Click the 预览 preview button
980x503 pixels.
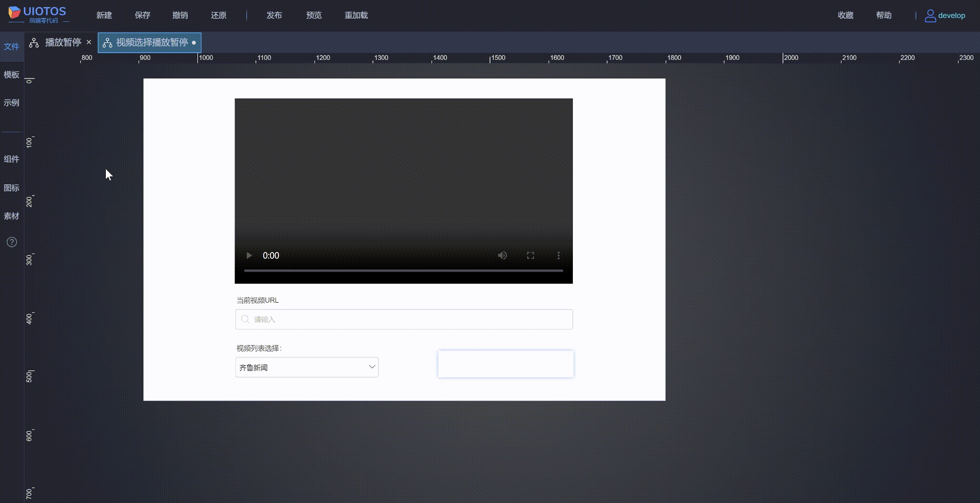(x=314, y=15)
